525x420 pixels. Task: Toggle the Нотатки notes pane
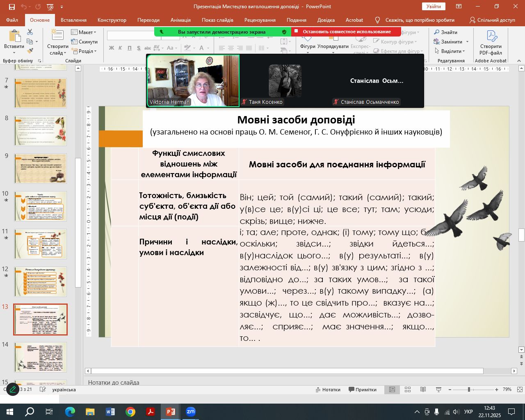328,390
